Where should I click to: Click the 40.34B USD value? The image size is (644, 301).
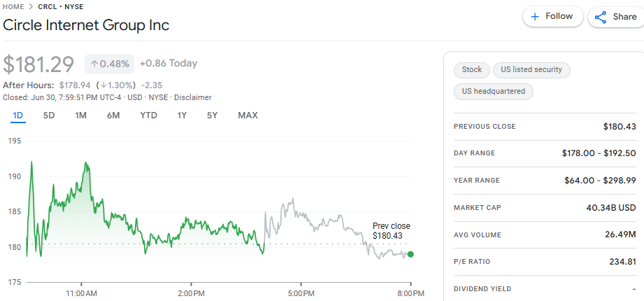coord(611,208)
